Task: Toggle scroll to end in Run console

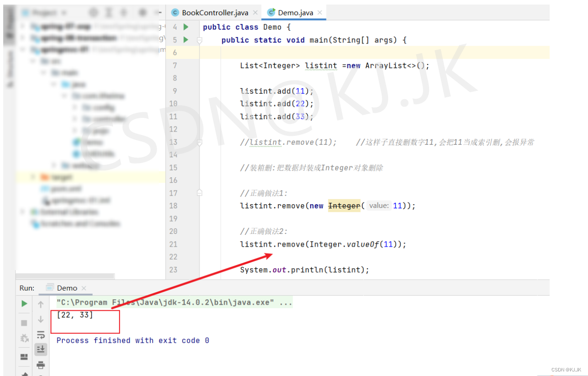Action: [x=41, y=350]
